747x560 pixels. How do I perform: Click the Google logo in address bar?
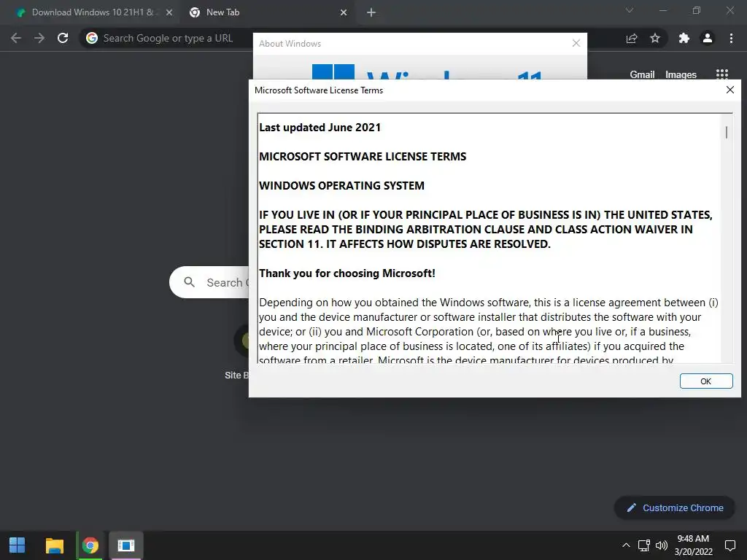point(92,38)
